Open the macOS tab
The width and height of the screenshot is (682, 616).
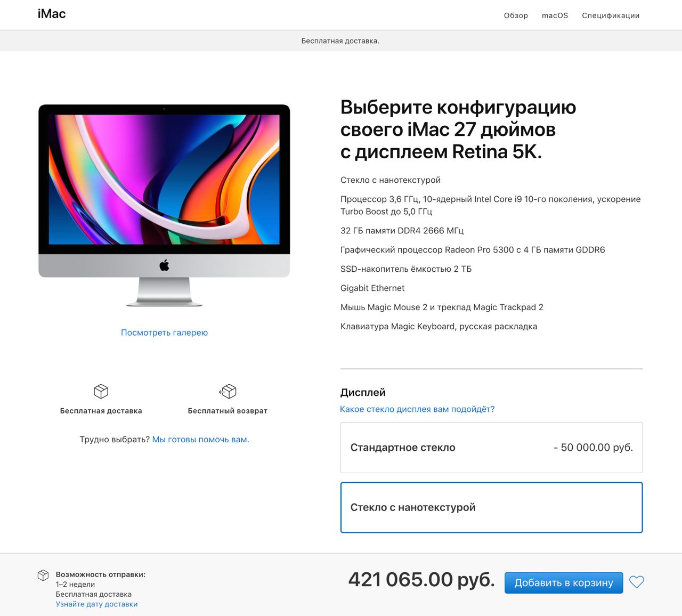555,15
